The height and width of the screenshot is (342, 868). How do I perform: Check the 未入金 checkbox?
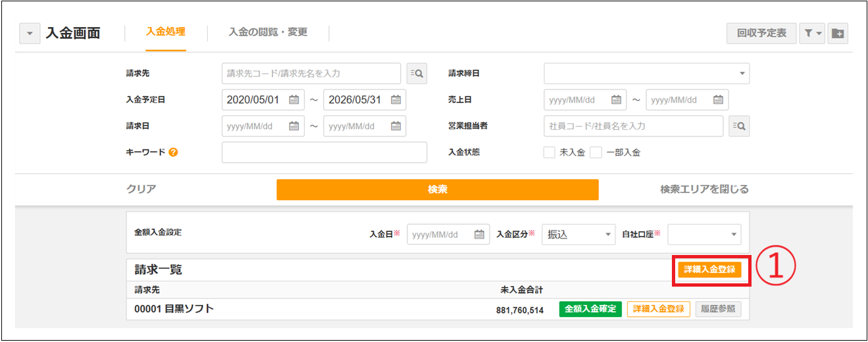pos(549,152)
